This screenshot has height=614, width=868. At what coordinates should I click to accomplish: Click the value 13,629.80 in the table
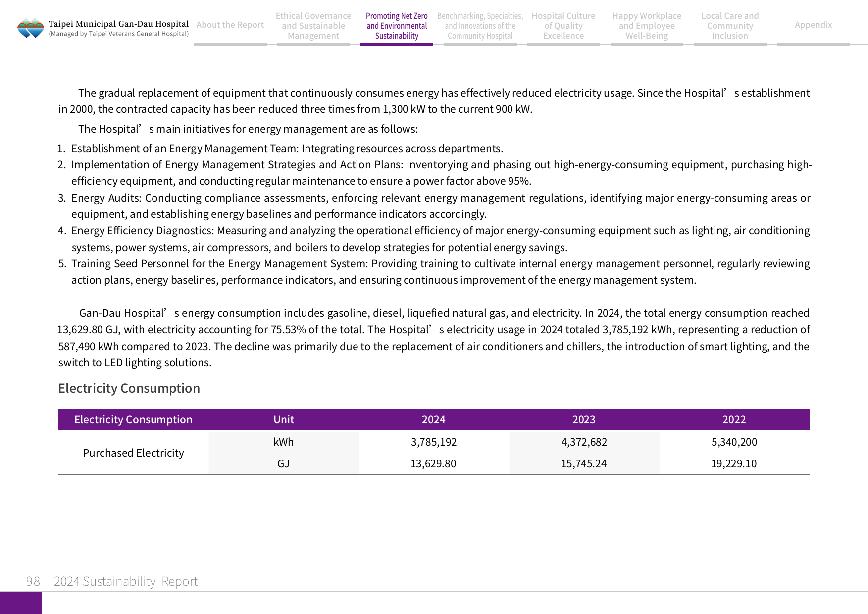tap(434, 463)
